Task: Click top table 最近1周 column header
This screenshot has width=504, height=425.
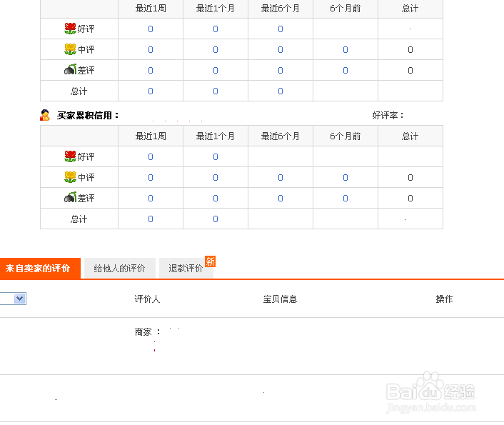Action: (151, 9)
